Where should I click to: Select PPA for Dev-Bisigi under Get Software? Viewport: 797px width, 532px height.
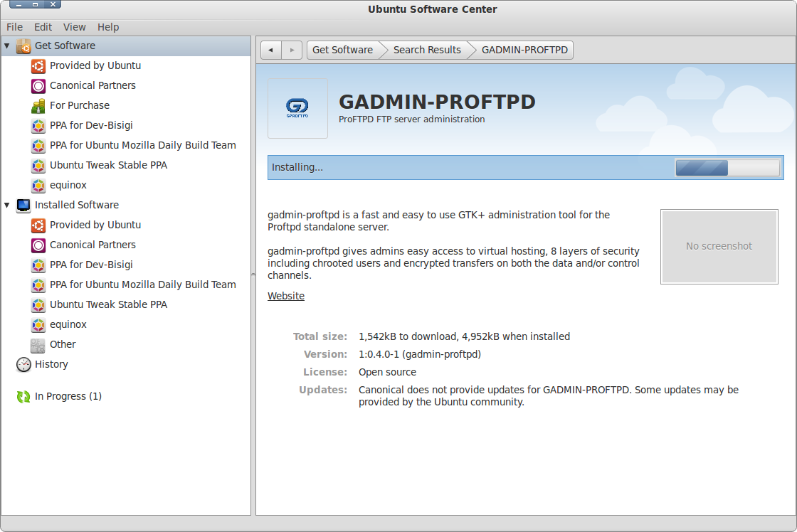(92, 125)
